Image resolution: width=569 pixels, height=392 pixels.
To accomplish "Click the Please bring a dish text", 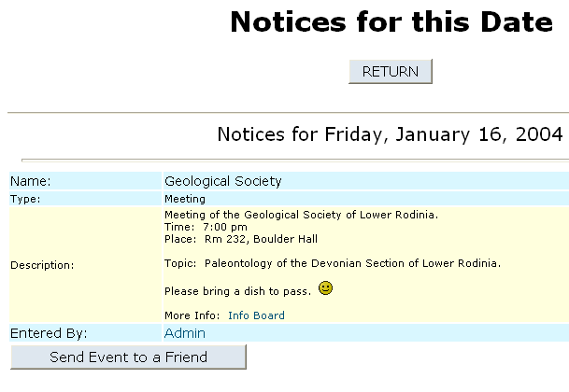I will pyautogui.click(x=237, y=291).
